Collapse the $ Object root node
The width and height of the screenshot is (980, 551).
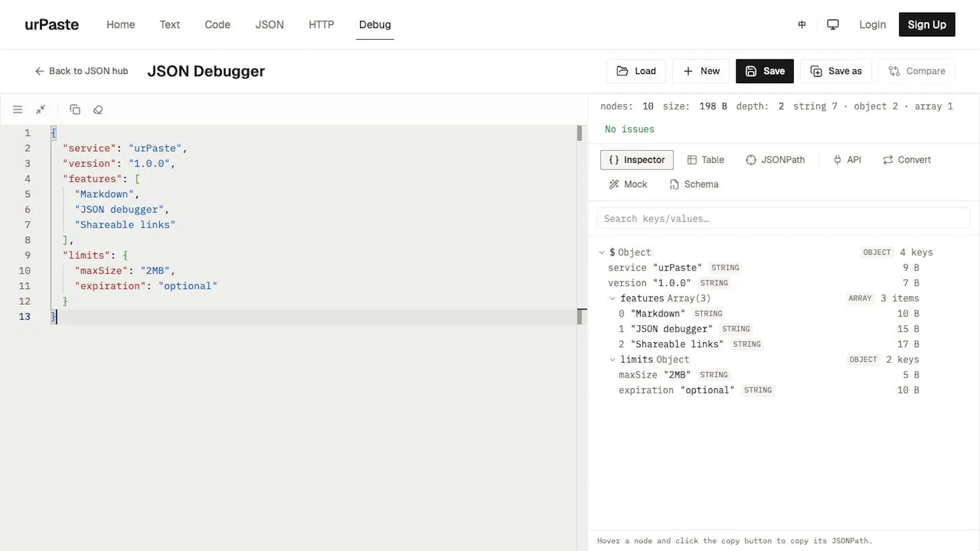tap(602, 252)
